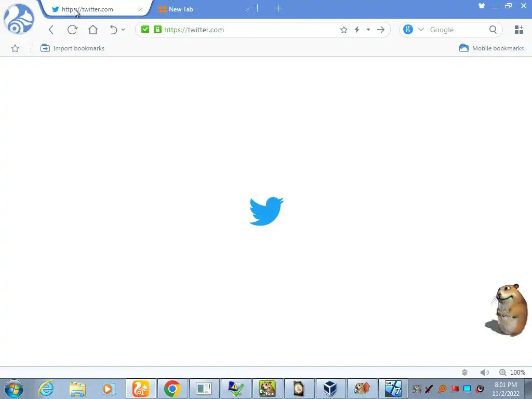This screenshot has height=399, width=532.
Task: Click the Twitter bird logo on page
Action: click(x=267, y=211)
